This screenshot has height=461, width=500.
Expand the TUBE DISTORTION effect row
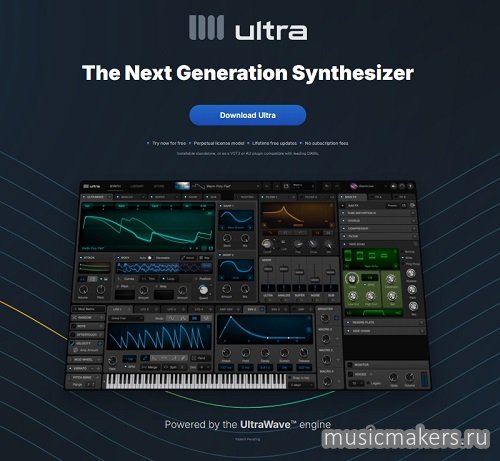click(x=379, y=213)
